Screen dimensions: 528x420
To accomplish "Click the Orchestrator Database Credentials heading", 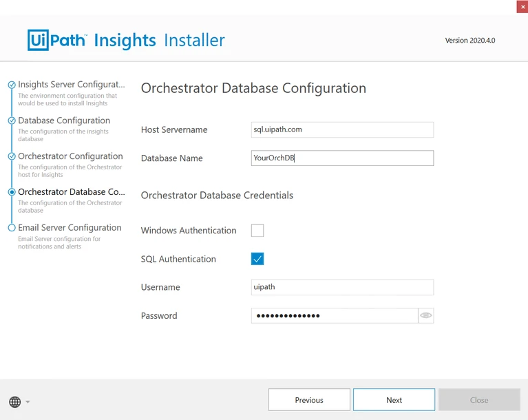I will (217, 196).
